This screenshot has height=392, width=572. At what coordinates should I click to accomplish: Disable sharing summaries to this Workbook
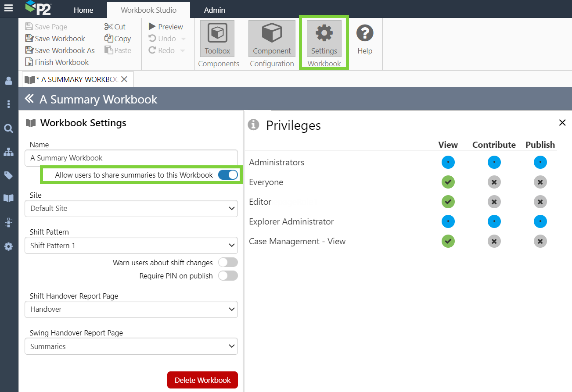(x=228, y=175)
